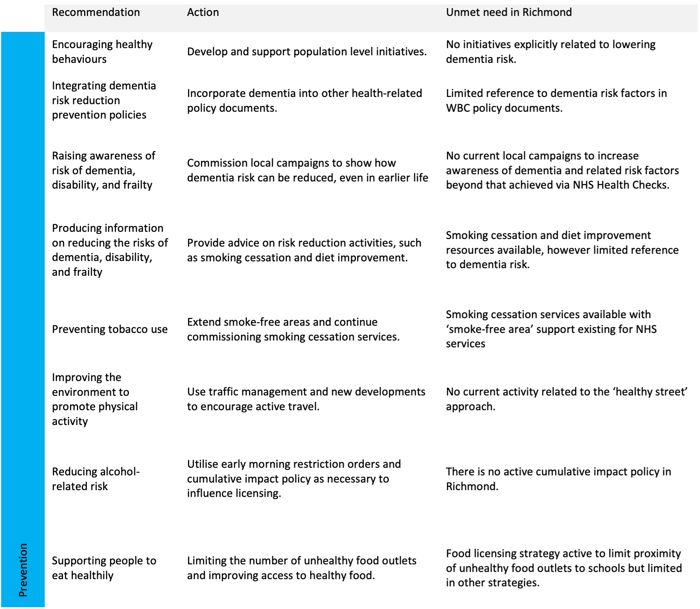This screenshot has width=700, height=609.
Task: Click 'Limited reference to dementia risk factors in WBC' cell
Action: (x=556, y=100)
